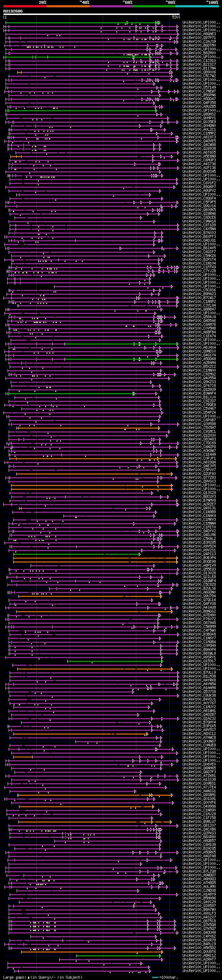This screenshot has height=980, width=222.
Task: Select hit UniRef100_B8ZMV0
Action: (x=199, y=53)
